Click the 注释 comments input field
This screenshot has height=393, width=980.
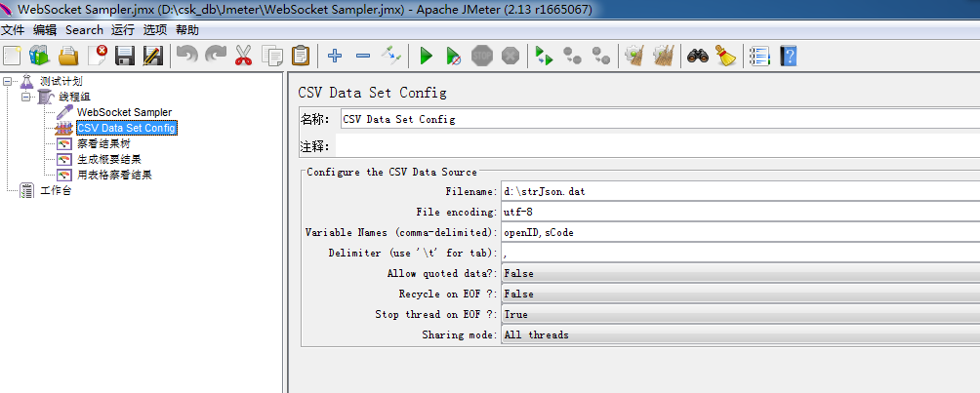point(658,147)
